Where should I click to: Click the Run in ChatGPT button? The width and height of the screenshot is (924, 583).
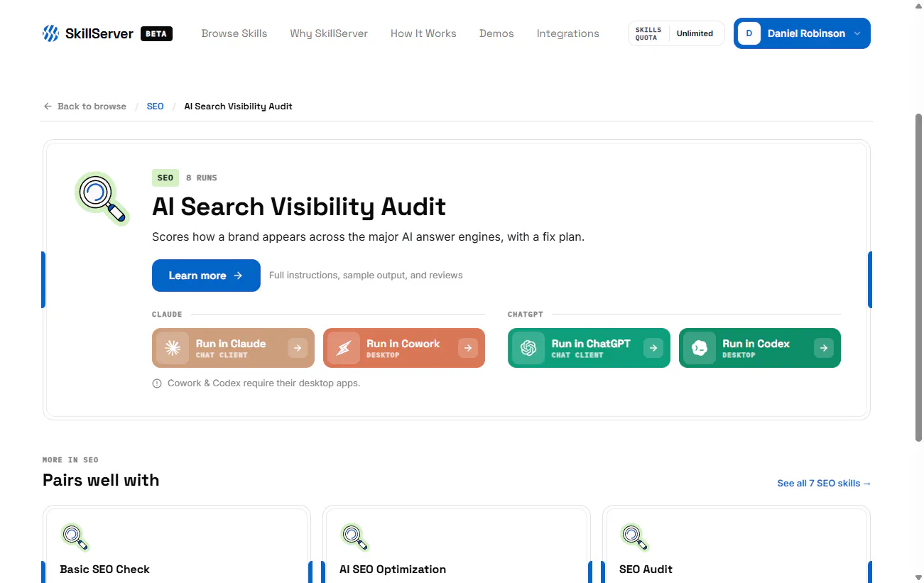[589, 348]
